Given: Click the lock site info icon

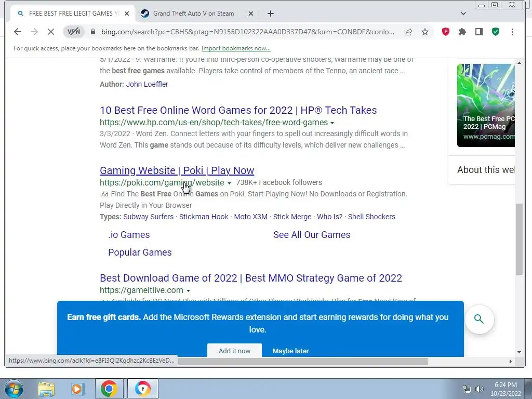Looking at the screenshot, I should pyautogui.click(x=93, y=32).
